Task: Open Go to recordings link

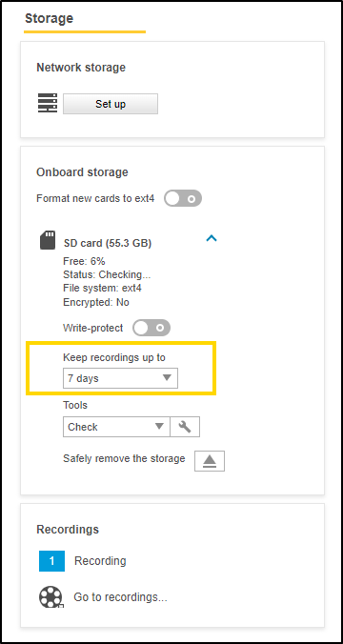Action: pyautogui.click(x=120, y=597)
